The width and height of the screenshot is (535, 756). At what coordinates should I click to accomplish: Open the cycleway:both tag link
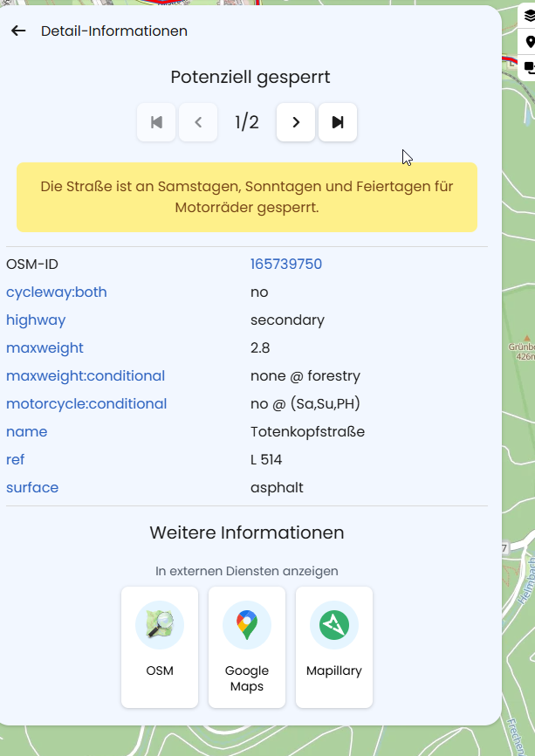pos(57,292)
